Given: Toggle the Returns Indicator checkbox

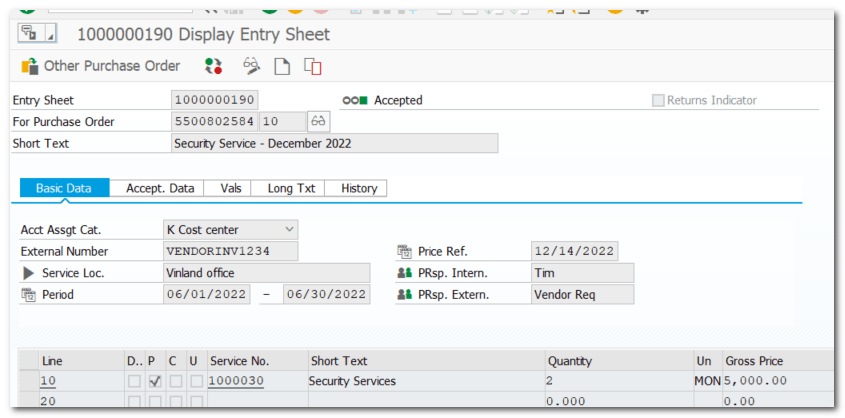Looking at the screenshot, I should (x=658, y=100).
